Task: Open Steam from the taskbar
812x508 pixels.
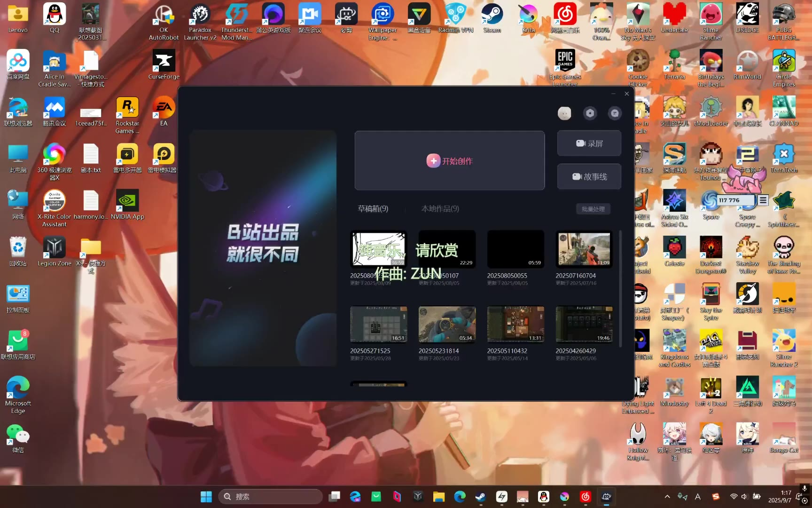Action: [480, 497]
